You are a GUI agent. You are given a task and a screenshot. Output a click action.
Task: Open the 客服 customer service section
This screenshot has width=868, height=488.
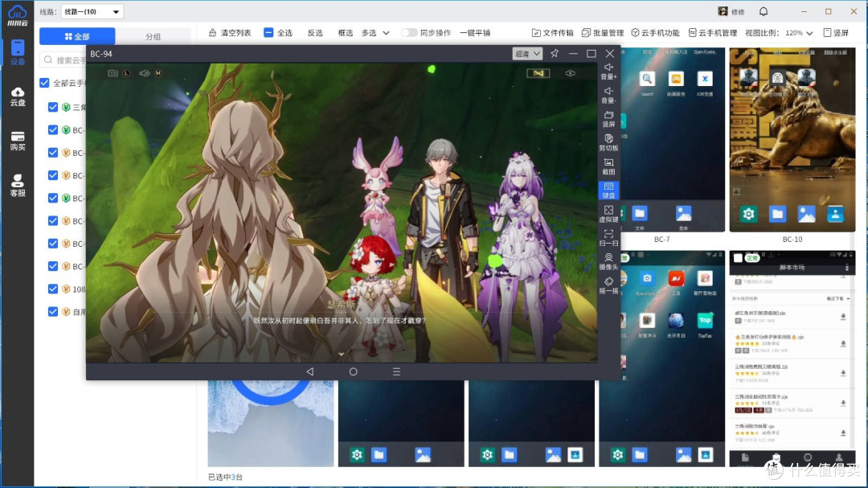tap(17, 186)
